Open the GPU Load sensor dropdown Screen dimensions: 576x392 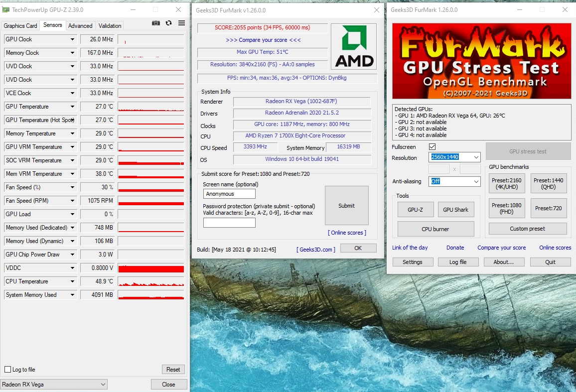tap(72, 214)
